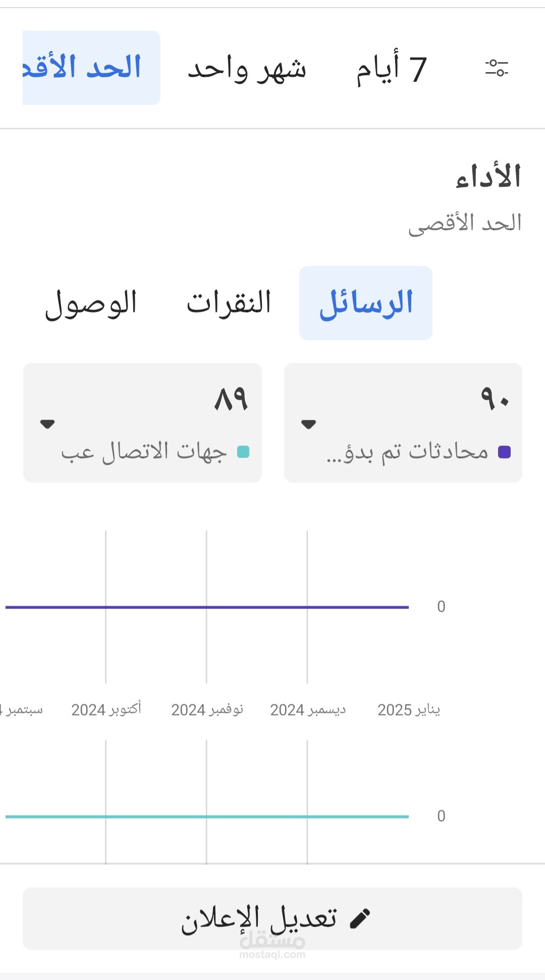The height and width of the screenshot is (980, 545).
Task: Switch to the النقرات performance tab
Action: [229, 303]
